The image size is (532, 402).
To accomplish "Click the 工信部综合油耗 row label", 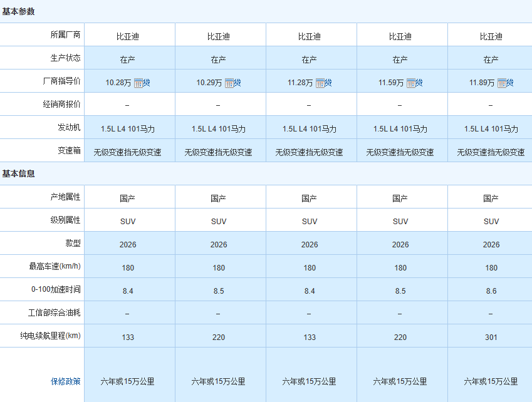I will point(55,312).
